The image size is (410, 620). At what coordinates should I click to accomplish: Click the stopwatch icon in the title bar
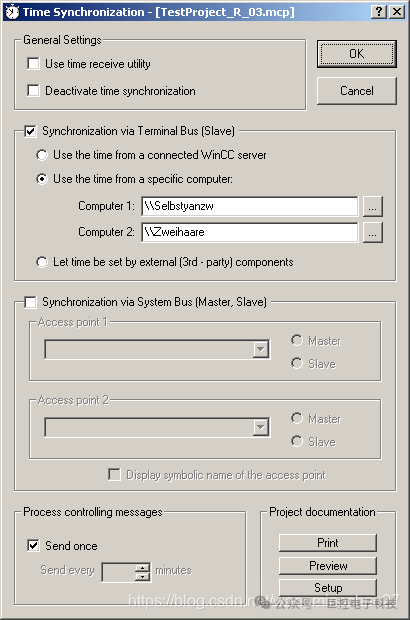[13, 12]
